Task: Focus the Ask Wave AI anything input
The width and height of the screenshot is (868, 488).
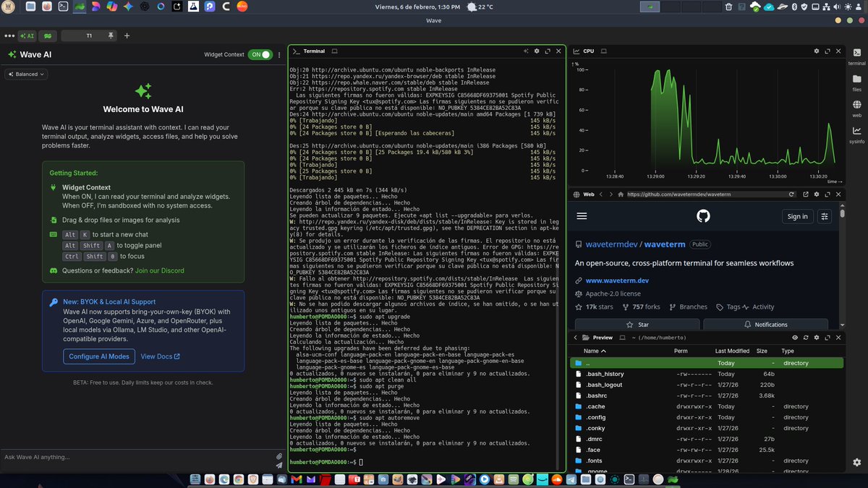Action: 137,457
